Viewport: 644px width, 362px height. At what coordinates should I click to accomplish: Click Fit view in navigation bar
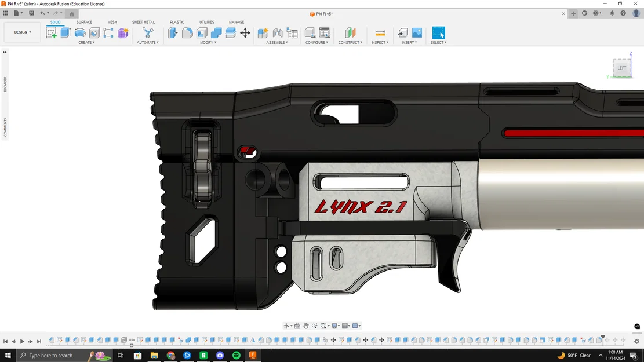325,326
